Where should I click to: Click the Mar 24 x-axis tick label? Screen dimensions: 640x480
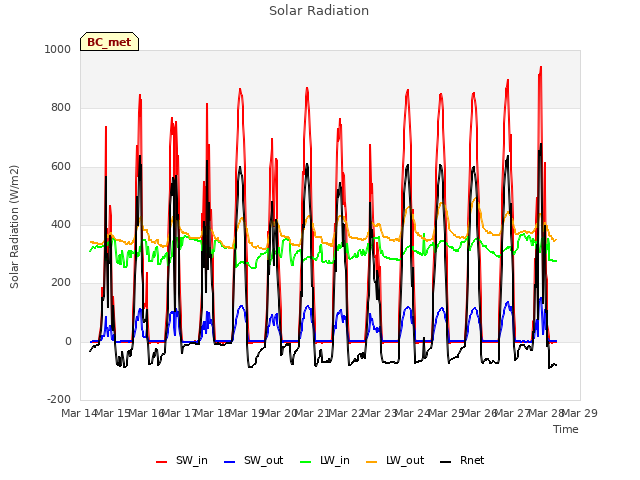413,413
